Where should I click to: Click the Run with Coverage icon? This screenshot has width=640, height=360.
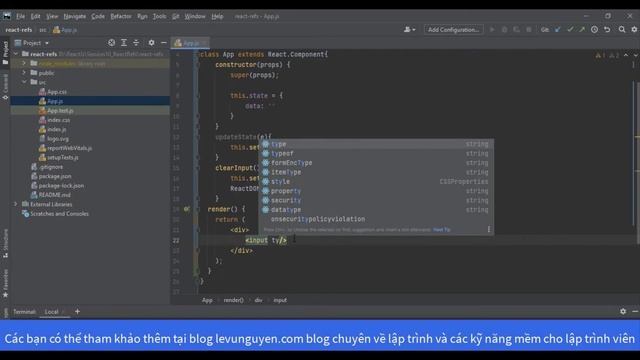[516, 30]
